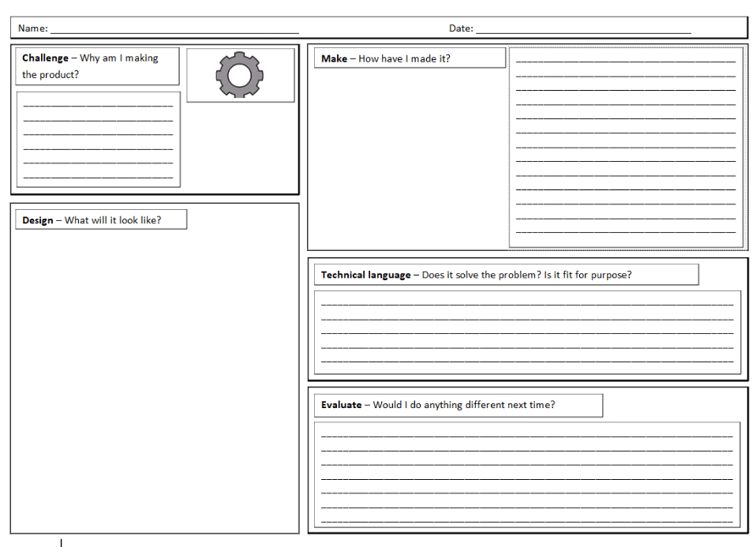The width and height of the screenshot is (756, 547).
Task: Select the 'Challenge – Why am I making' heading box
Action: pyautogui.click(x=97, y=66)
